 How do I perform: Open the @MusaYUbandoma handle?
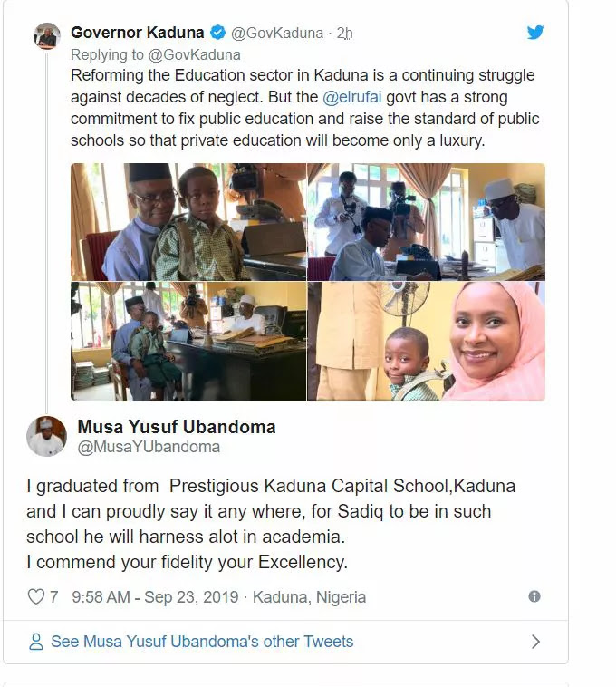[x=149, y=447]
